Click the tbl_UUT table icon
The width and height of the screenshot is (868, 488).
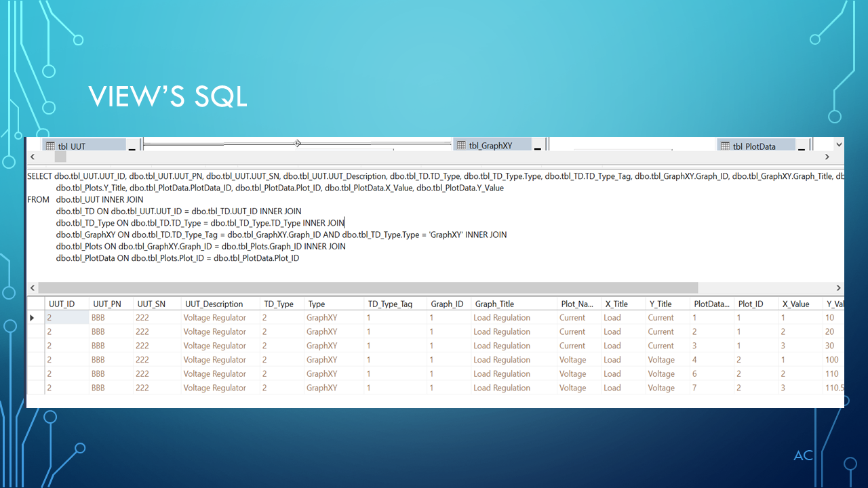[50, 145]
